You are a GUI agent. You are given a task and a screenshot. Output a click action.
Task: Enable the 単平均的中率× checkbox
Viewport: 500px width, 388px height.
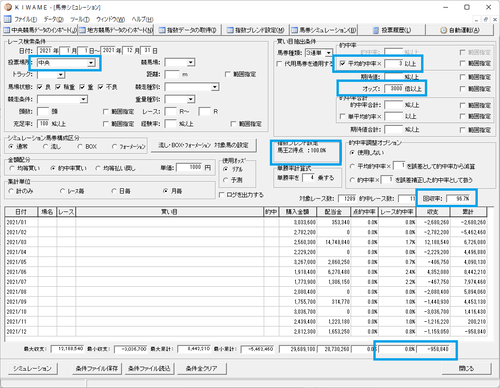[342, 116]
